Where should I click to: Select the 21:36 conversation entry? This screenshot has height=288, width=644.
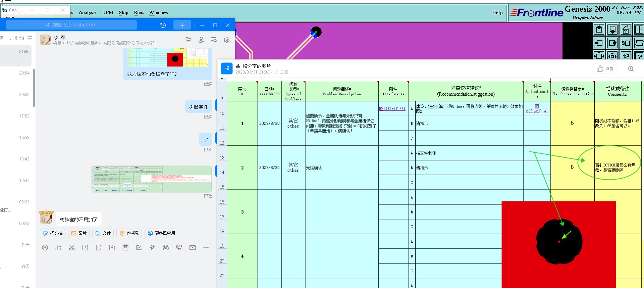pos(16,55)
